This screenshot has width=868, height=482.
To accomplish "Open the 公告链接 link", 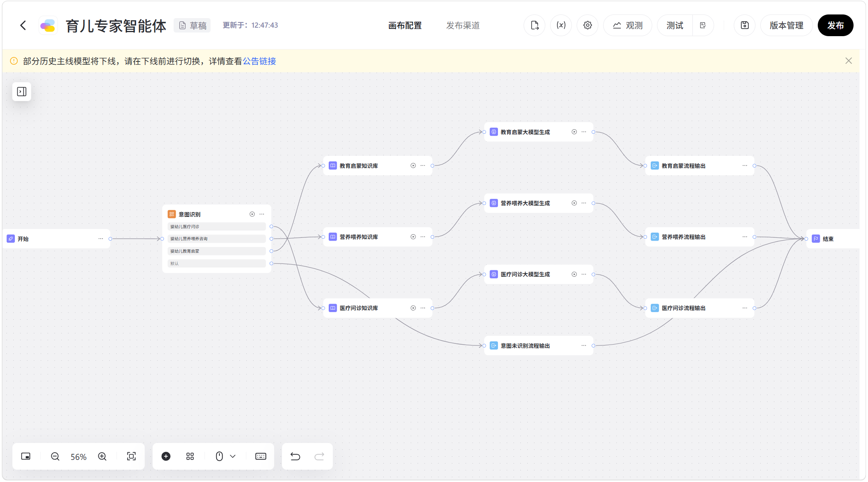I will coord(259,61).
